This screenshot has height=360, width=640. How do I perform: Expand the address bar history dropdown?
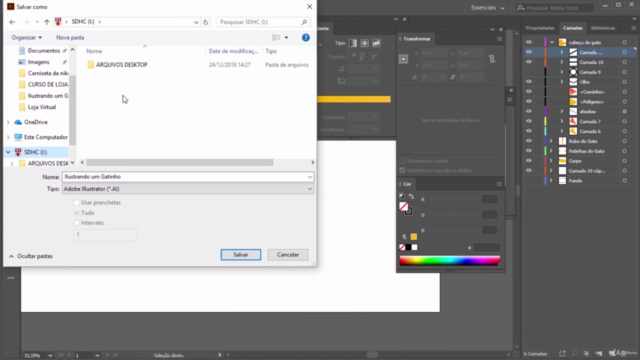[x=196, y=22]
